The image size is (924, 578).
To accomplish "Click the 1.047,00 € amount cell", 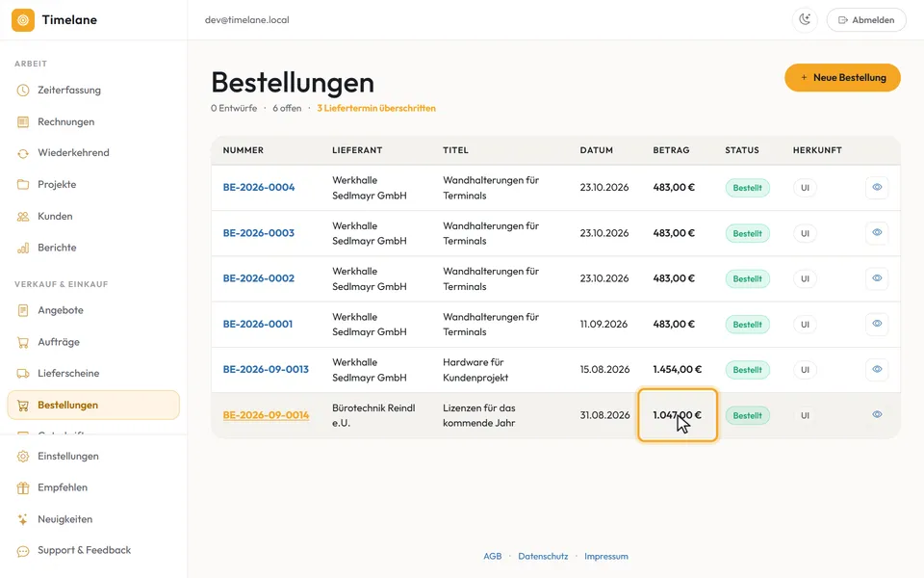I will click(x=677, y=415).
